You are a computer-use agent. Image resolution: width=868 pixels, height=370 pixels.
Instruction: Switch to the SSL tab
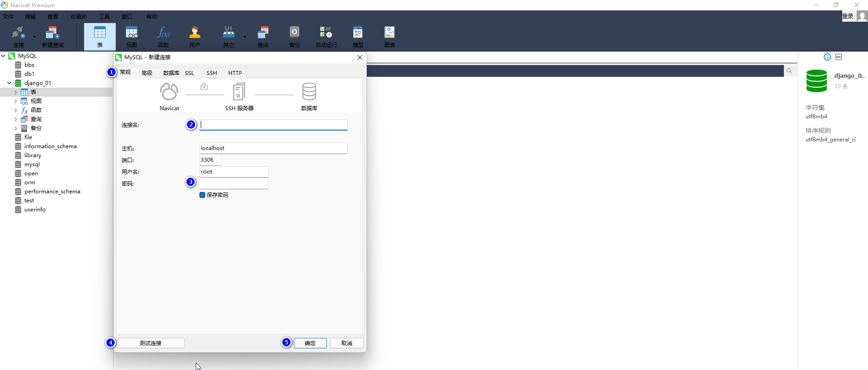[189, 73]
